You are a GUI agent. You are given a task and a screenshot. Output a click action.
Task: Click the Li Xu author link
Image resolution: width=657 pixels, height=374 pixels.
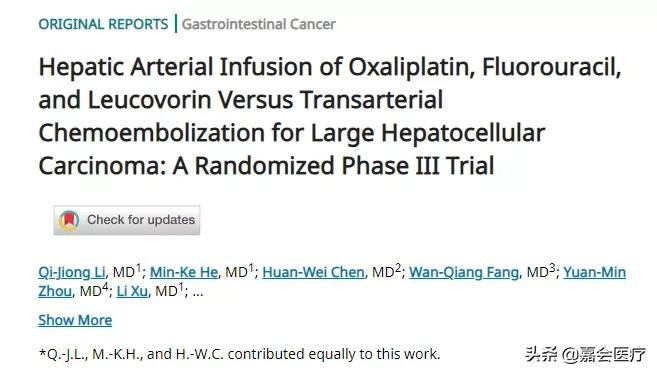click(x=132, y=291)
